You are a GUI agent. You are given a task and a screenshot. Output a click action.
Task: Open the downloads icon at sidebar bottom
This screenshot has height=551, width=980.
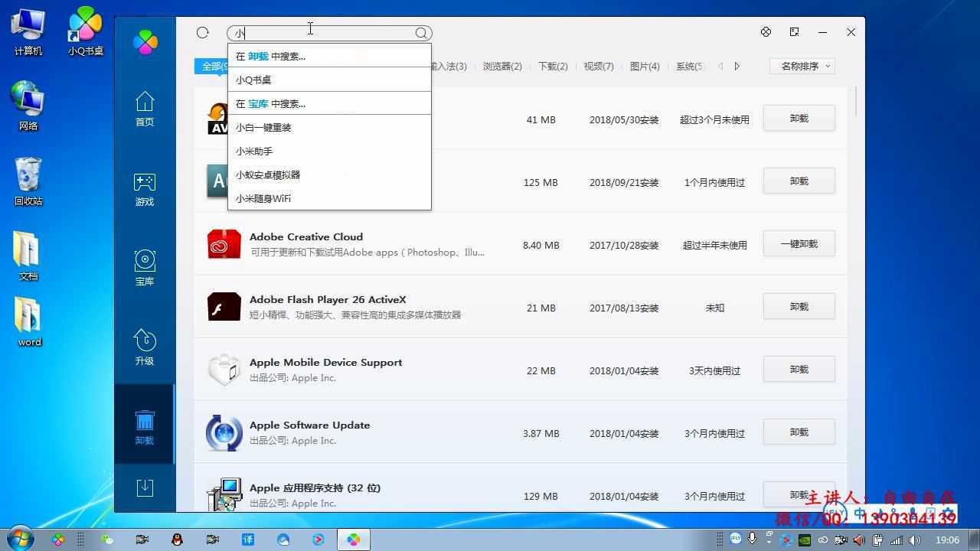(x=145, y=487)
